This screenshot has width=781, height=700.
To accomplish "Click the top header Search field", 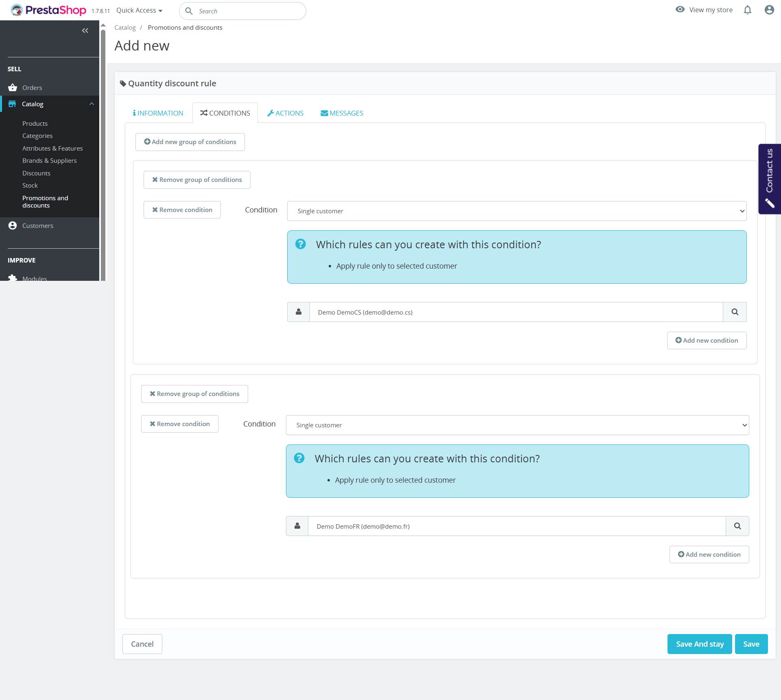I will pos(248,11).
